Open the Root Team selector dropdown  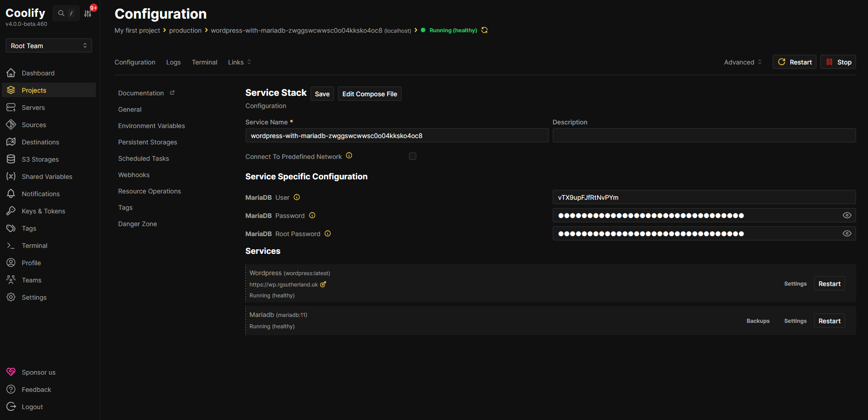coord(49,45)
